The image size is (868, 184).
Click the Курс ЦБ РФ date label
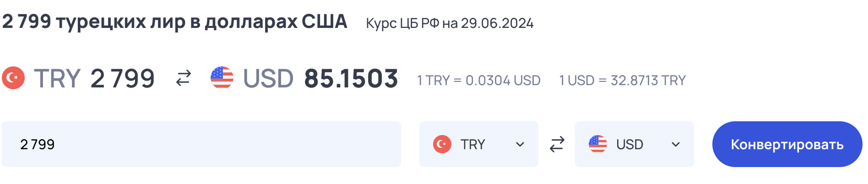coord(450,23)
